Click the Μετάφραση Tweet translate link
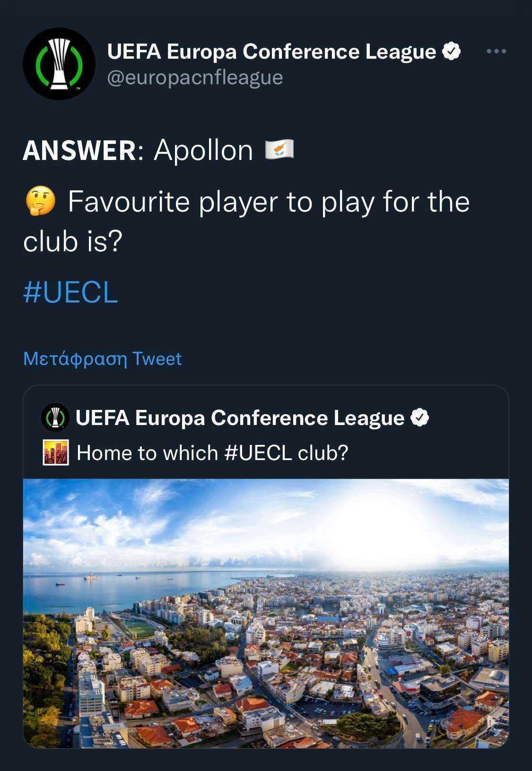This screenshot has width=532, height=771. [x=102, y=359]
